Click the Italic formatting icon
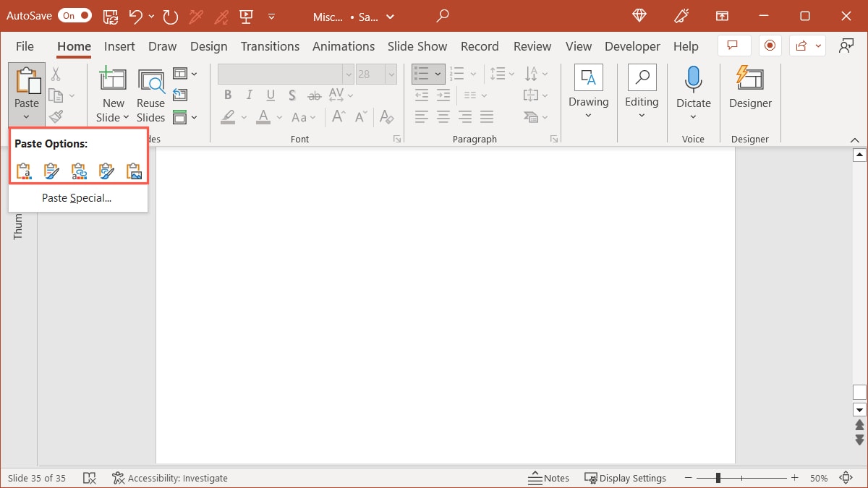The image size is (868, 488). click(248, 95)
